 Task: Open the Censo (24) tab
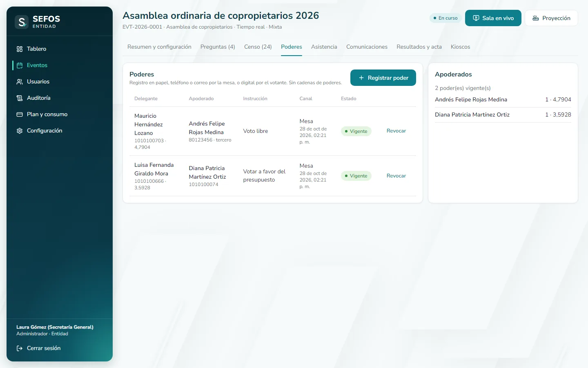pos(258,47)
